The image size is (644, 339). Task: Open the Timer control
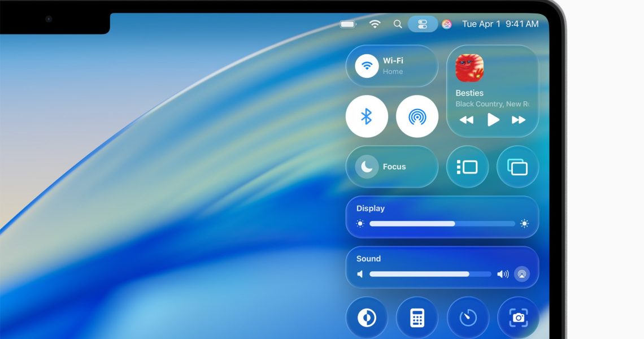point(468,318)
